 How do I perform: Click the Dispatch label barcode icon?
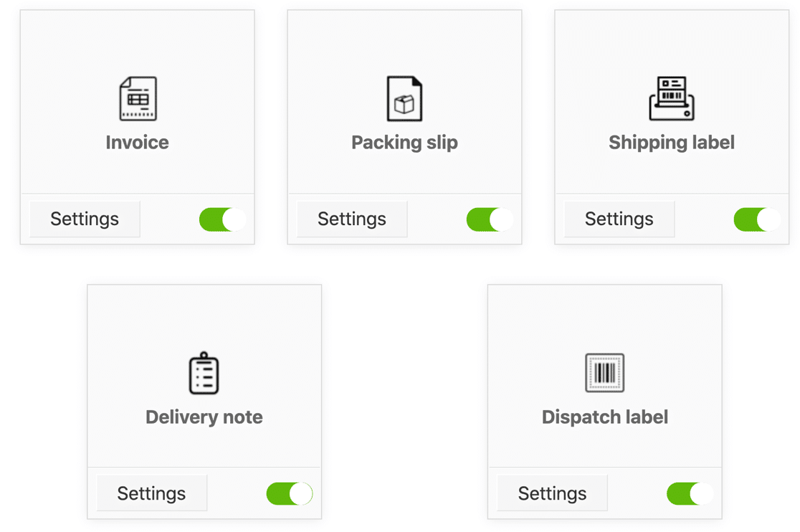pyautogui.click(x=605, y=373)
